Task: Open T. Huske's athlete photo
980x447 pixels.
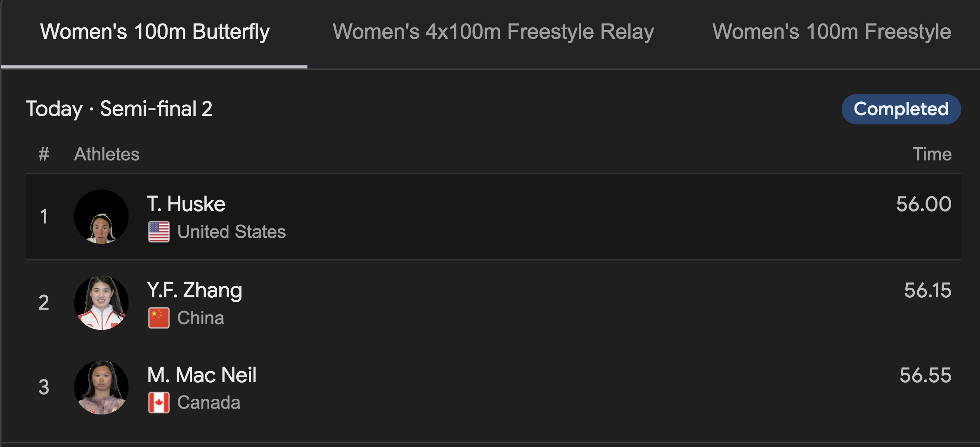Action: click(101, 216)
